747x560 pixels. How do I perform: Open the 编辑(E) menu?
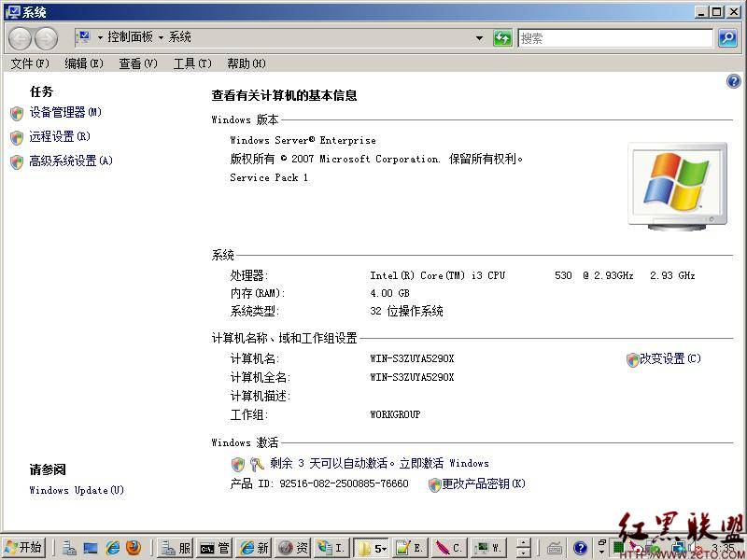coord(84,63)
